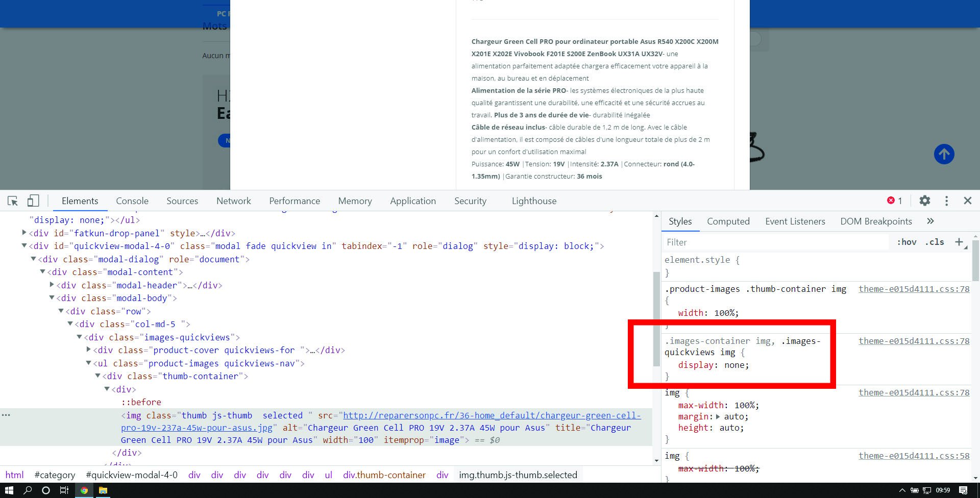Add new style rule plus icon
The height and width of the screenshot is (498, 980).
(x=960, y=242)
